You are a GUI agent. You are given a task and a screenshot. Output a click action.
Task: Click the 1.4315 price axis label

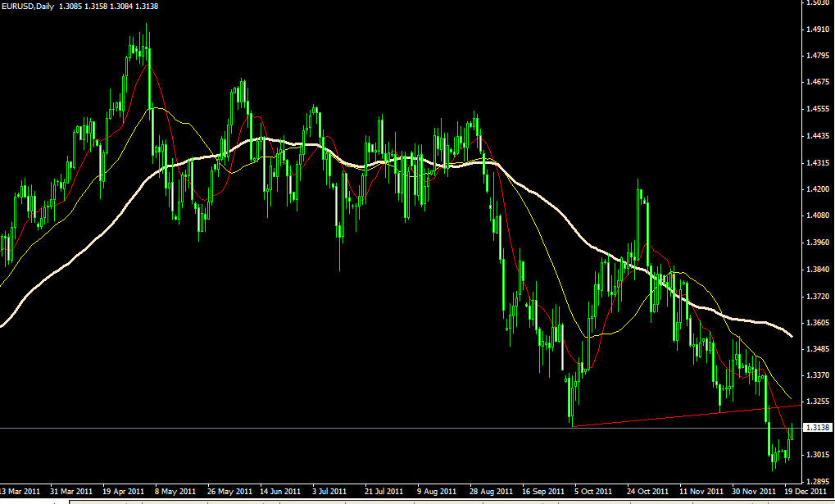click(x=818, y=162)
